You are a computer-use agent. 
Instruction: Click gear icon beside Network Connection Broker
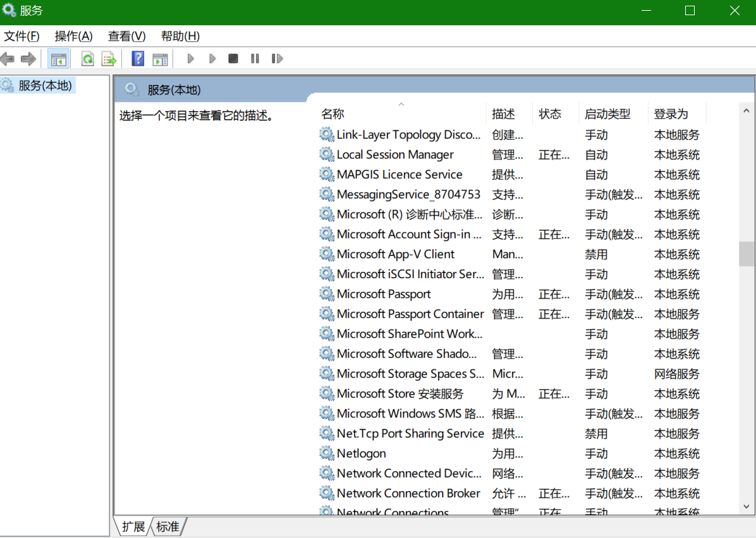point(327,493)
